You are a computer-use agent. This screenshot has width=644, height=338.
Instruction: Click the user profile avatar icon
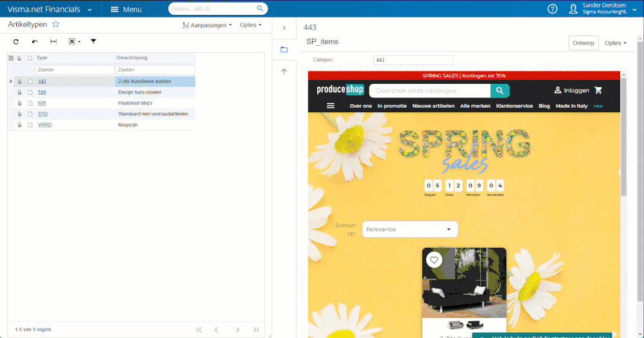coord(573,9)
